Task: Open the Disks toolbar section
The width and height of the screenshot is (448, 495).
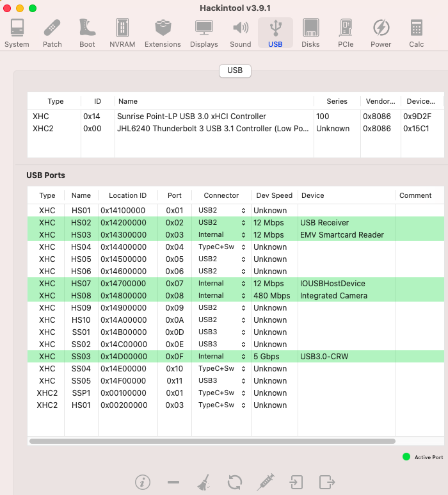Action: click(x=310, y=33)
